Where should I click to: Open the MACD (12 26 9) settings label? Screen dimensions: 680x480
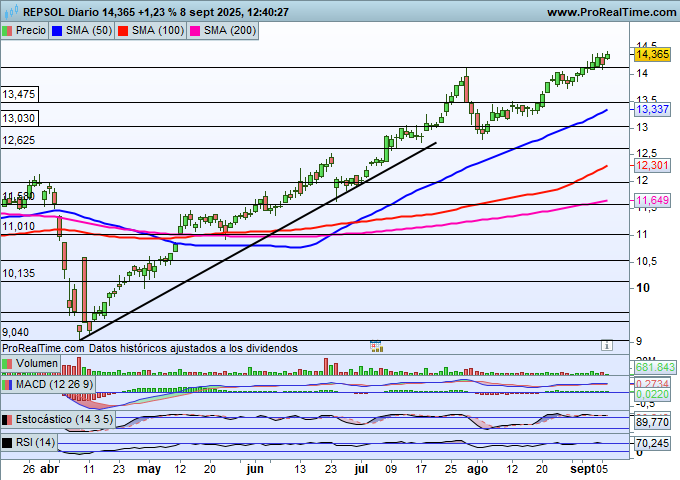pyautogui.click(x=55, y=384)
